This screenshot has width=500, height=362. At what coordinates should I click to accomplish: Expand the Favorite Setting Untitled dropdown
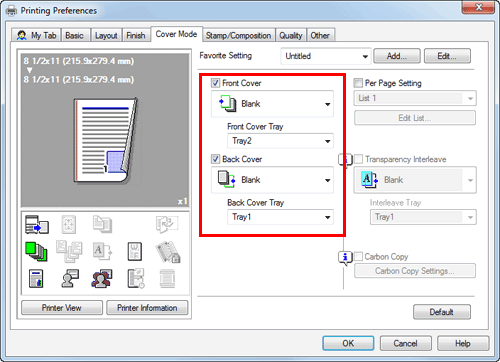tap(326, 56)
